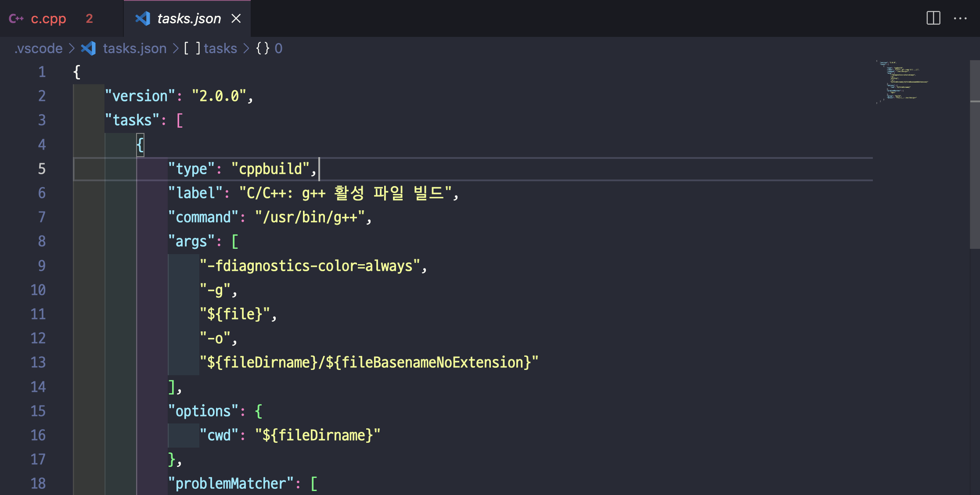Click line number 15 for options line
This screenshot has height=495, width=980.
[38, 411]
